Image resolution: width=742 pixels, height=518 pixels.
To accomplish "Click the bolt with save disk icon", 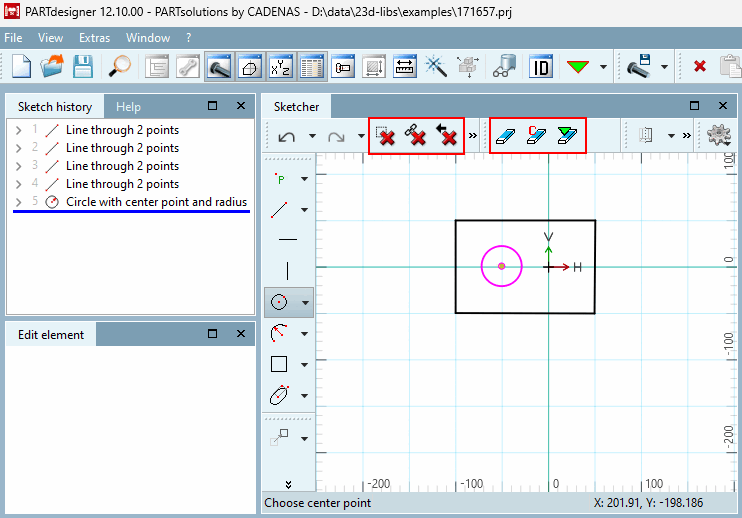I will tap(639, 66).
